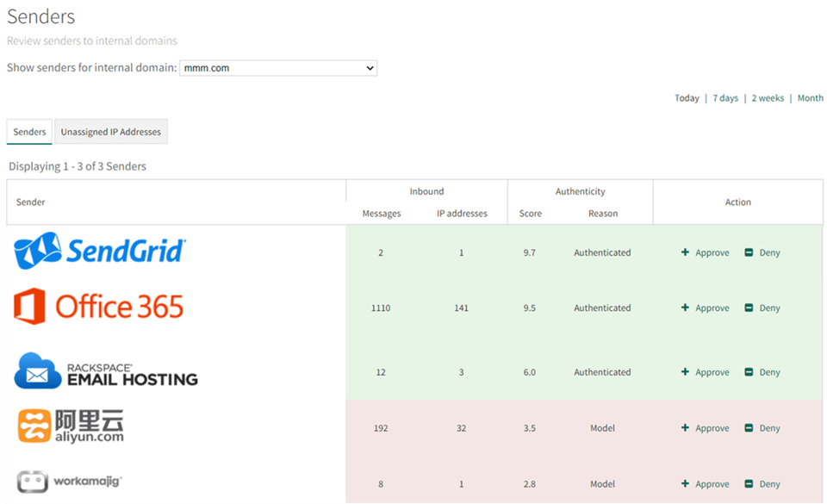Approve the Rackspace Email Hosting sender

706,372
